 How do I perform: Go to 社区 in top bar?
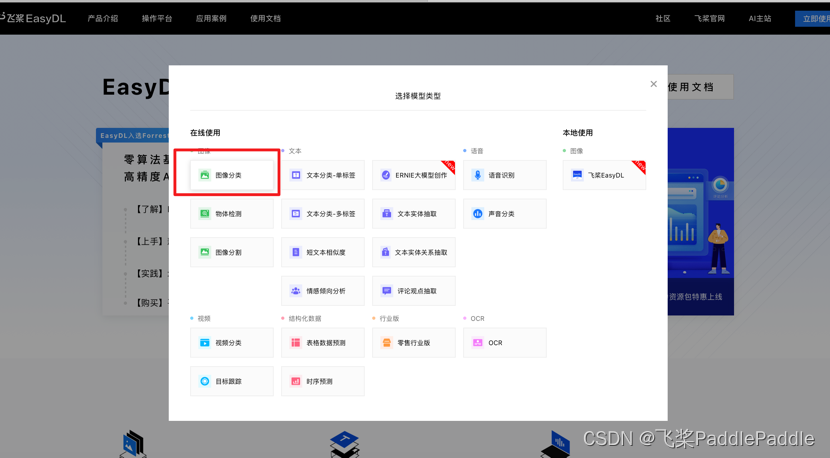[x=663, y=19]
